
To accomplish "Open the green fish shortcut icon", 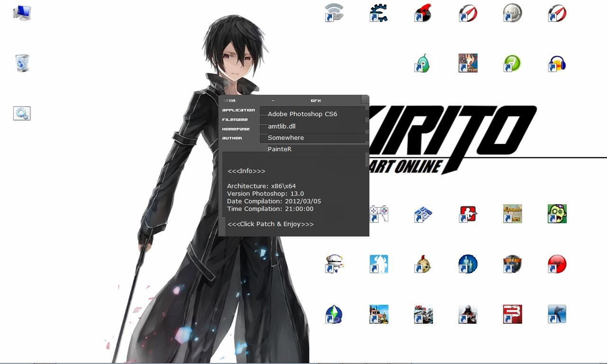I will (x=423, y=63).
